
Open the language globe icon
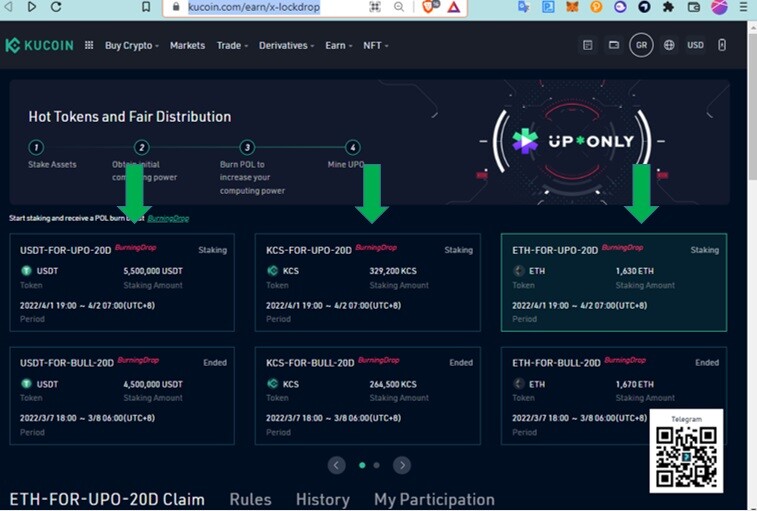[x=669, y=45]
